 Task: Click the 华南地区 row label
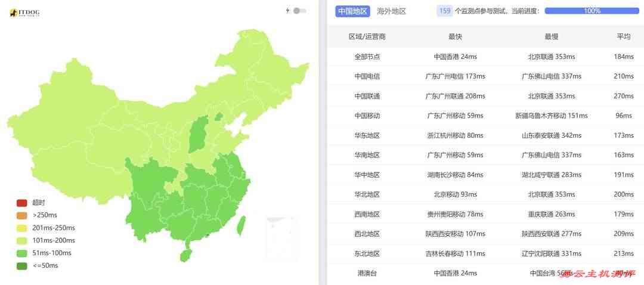(367, 155)
